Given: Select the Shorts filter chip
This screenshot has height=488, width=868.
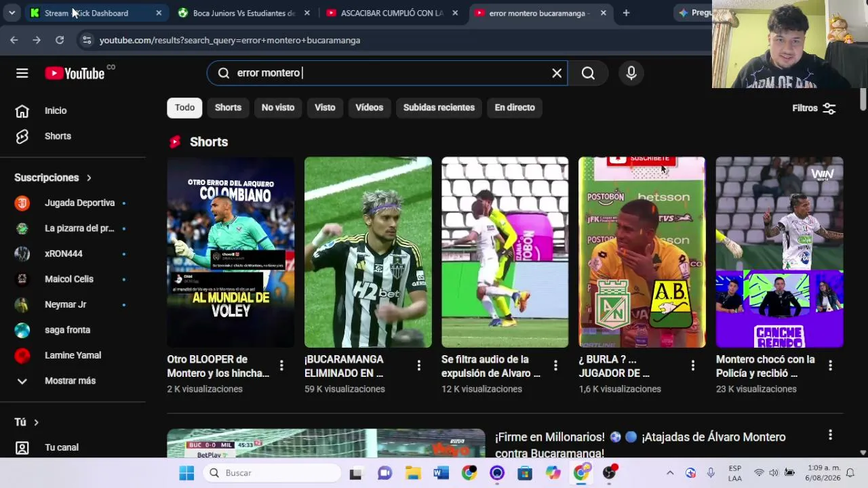Looking at the screenshot, I should coord(228,108).
